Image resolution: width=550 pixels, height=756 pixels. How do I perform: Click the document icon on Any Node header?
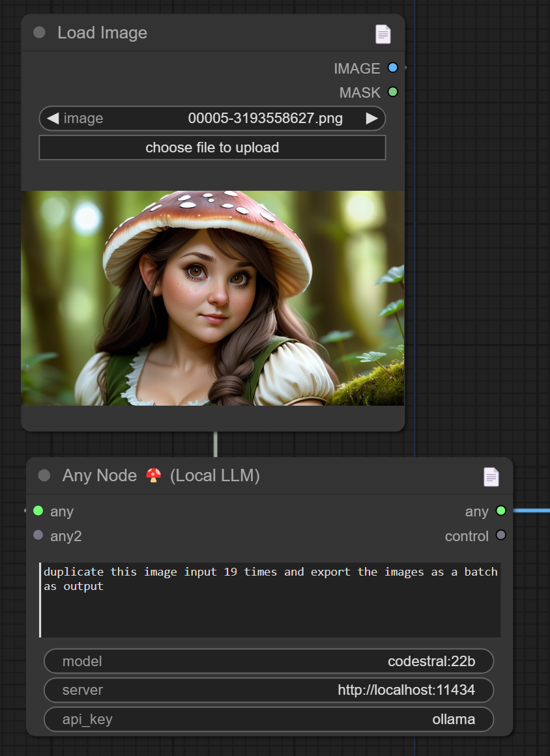tap(491, 477)
